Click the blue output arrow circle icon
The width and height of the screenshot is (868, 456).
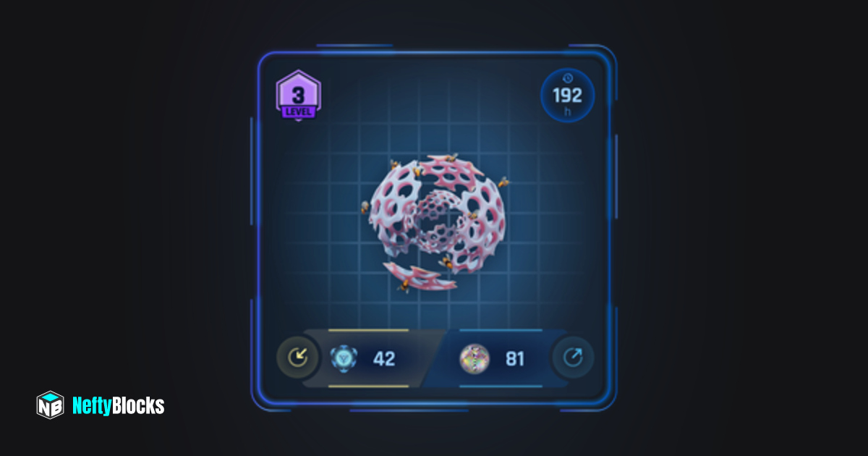pos(573,358)
